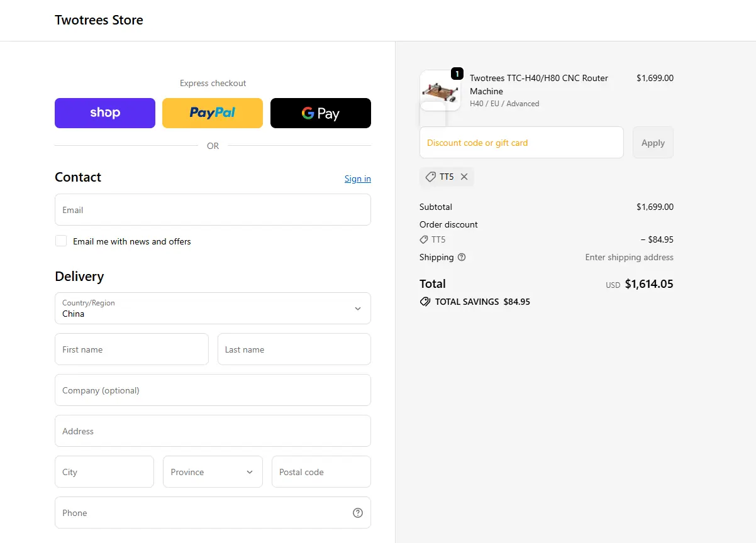The width and height of the screenshot is (756, 543).
Task: Go to Twotrees Store home title
Action: click(x=99, y=20)
